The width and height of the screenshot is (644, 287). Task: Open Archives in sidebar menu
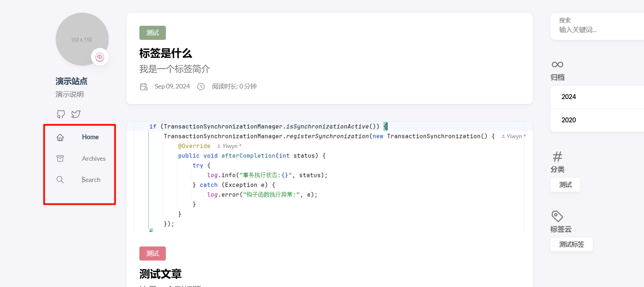coord(94,159)
